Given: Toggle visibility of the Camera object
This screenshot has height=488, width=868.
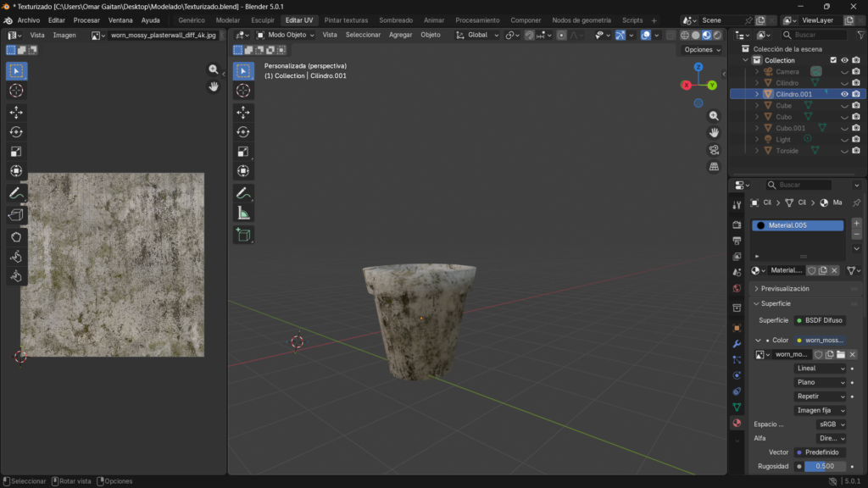Looking at the screenshot, I should 844,72.
